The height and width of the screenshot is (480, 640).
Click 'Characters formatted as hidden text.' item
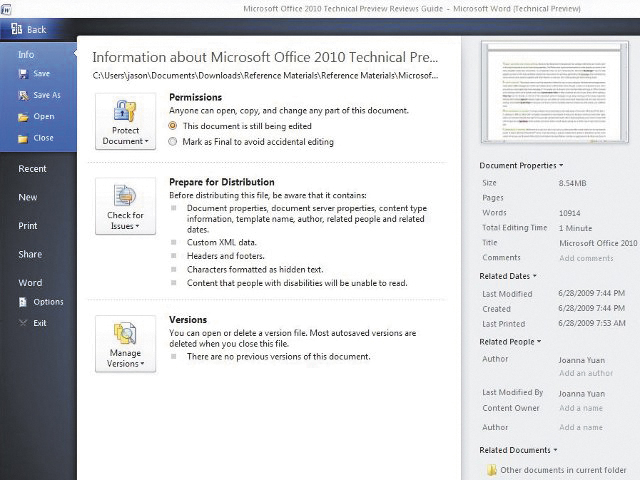255,269
